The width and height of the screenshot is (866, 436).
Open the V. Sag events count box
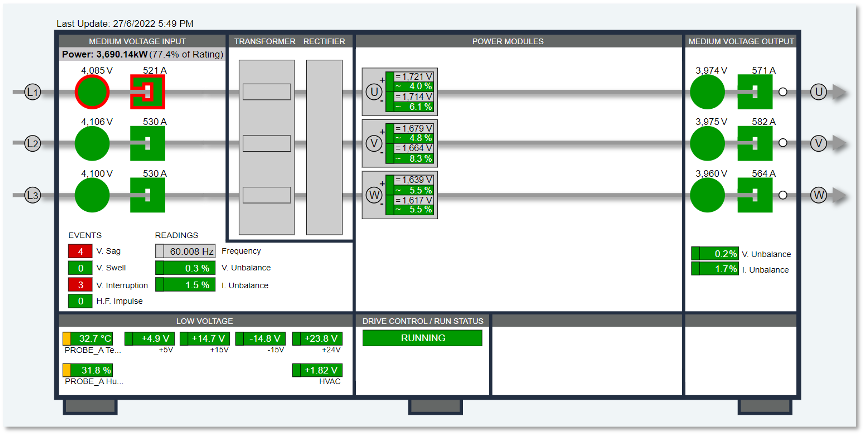click(80, 251)
